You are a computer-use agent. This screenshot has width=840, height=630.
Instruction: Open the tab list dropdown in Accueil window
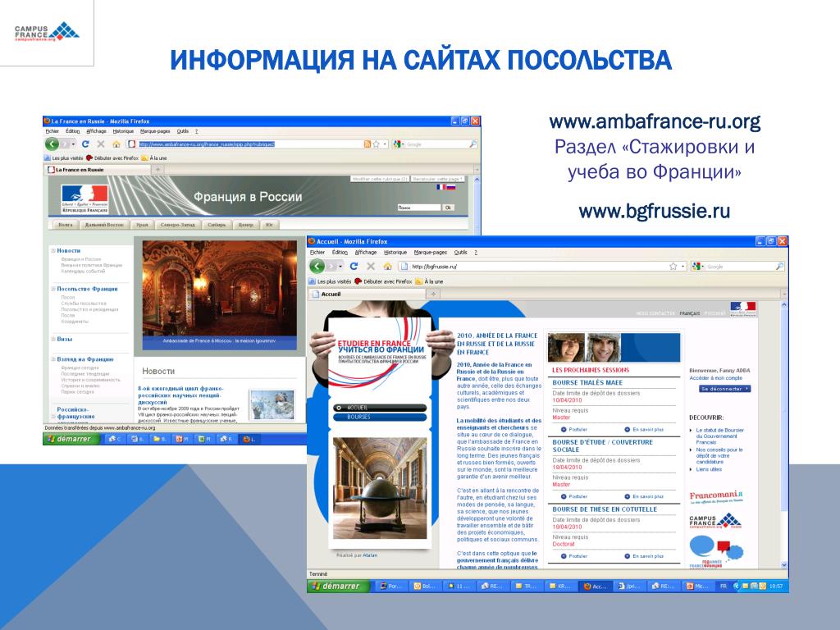click(783, 294)
